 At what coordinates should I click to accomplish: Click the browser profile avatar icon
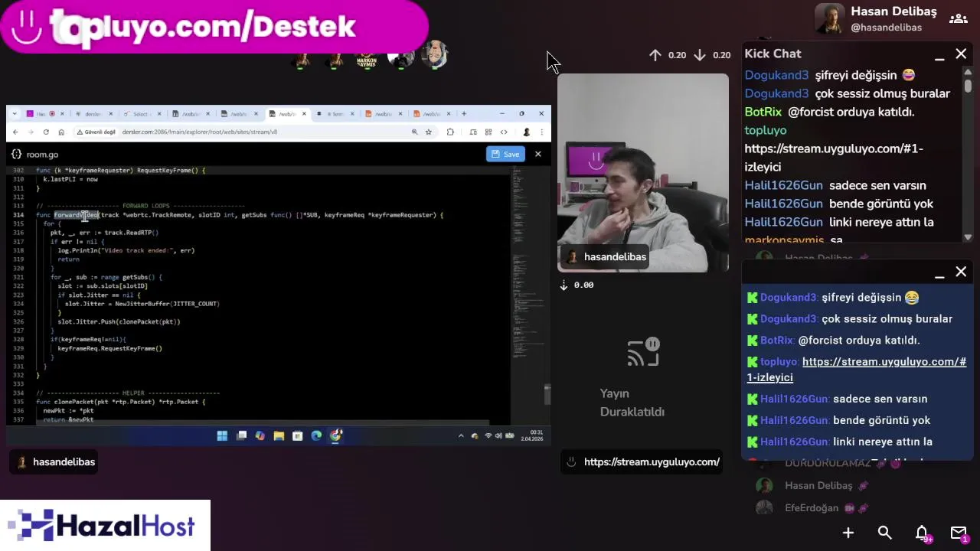[526, 132]
